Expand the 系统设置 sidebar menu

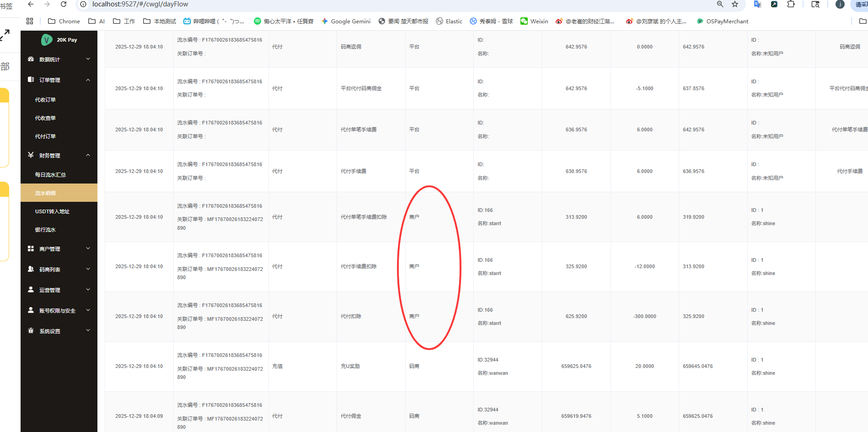pos(59,331)
